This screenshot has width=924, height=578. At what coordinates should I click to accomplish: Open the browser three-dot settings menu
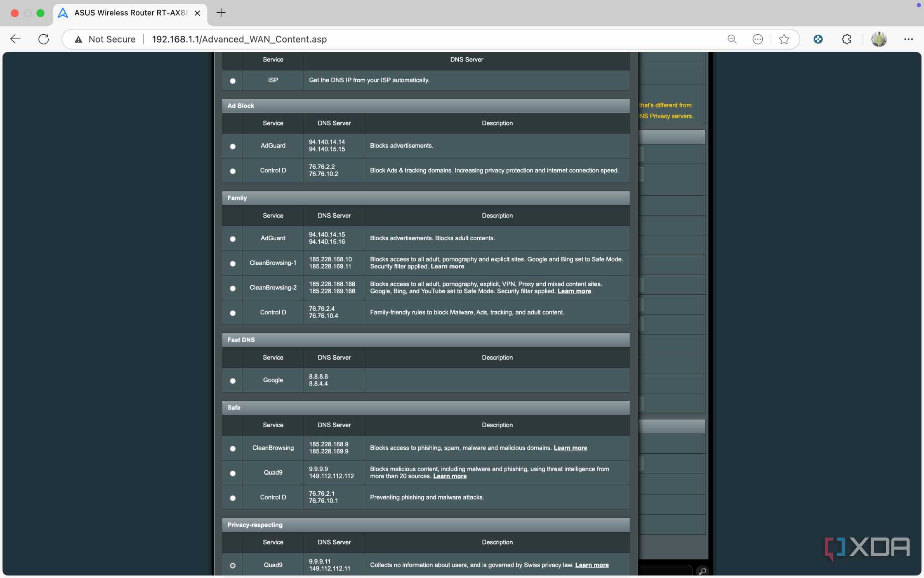pyautogui.click(x=908, y=39)
